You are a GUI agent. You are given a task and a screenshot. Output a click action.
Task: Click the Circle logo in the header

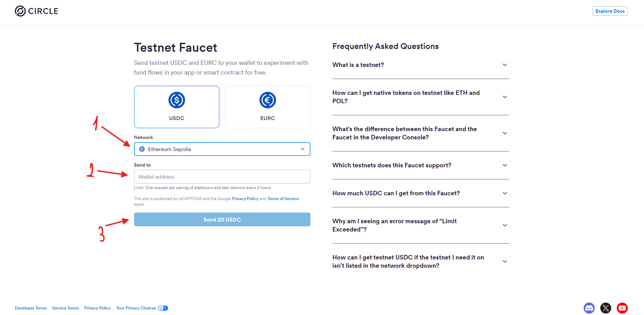(x=36, y=11)
